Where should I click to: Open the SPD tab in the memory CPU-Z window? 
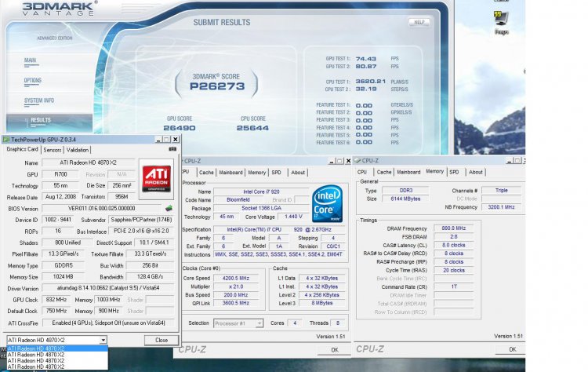click(454, 173)
